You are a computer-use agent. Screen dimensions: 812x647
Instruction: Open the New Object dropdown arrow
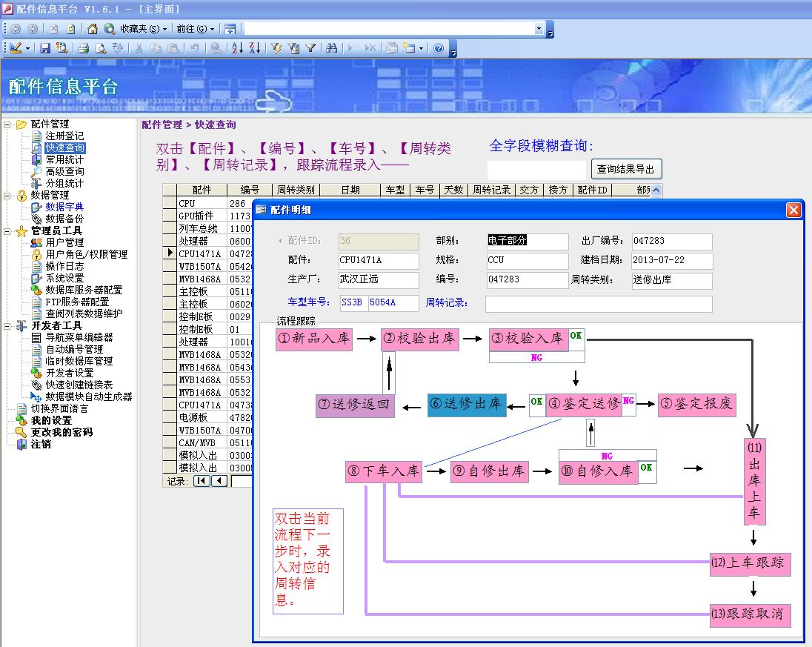pyautogui.click(x=421, y=49)
